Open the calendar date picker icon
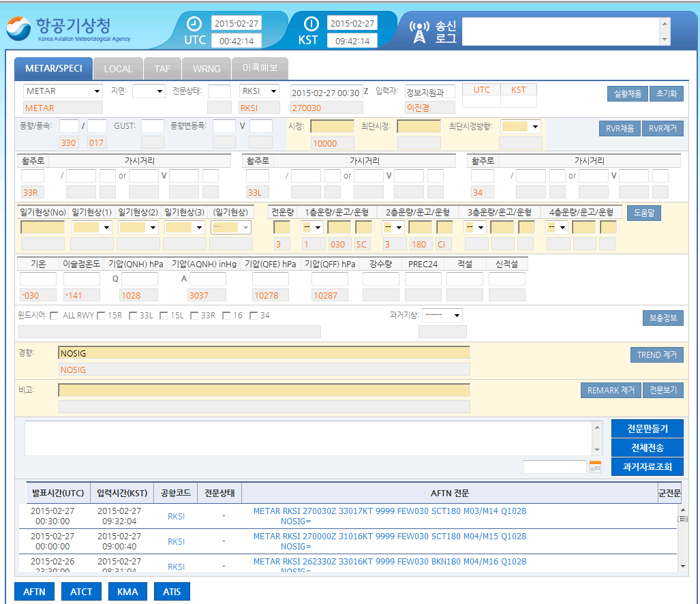 click(x=595, y=467)
